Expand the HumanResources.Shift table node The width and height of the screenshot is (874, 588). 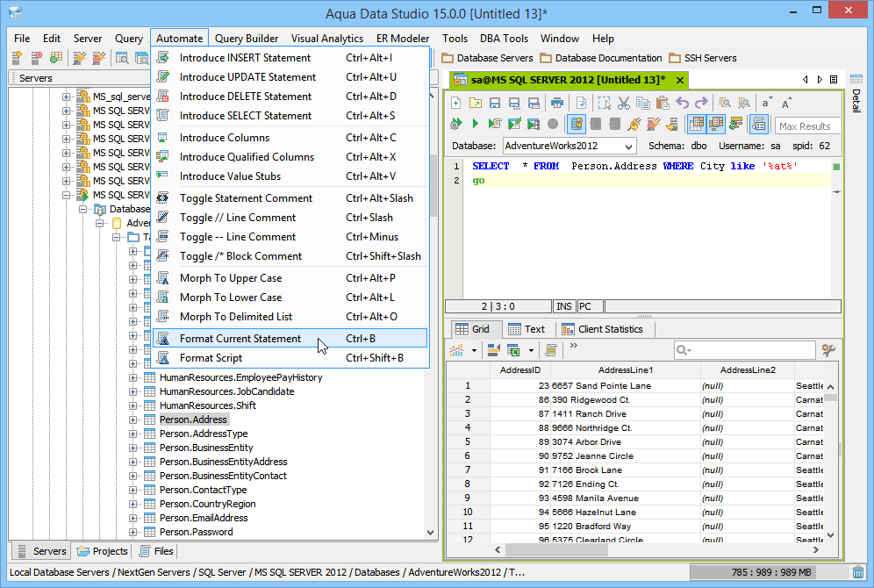click(133, 405)
